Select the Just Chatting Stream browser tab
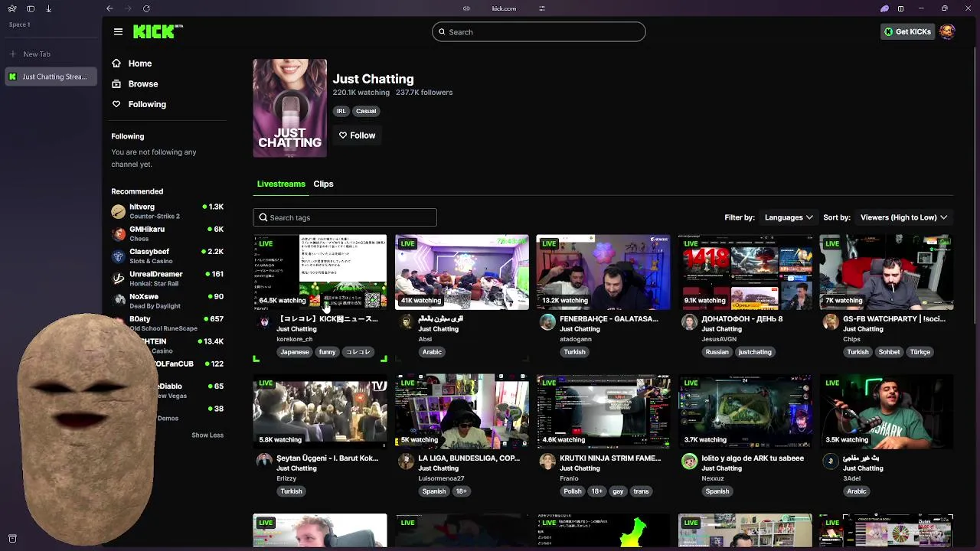The image size is (980, 551). click(x=51, y=77)
